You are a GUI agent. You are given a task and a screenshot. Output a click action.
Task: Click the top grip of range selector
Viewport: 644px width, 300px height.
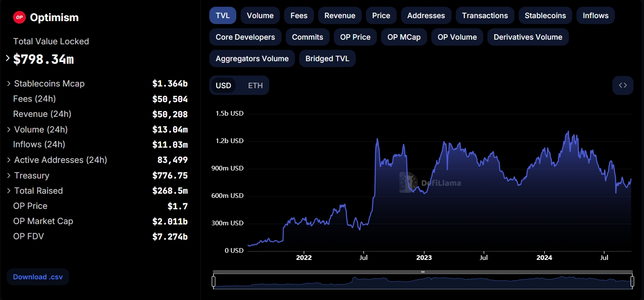tap(423, 272)
